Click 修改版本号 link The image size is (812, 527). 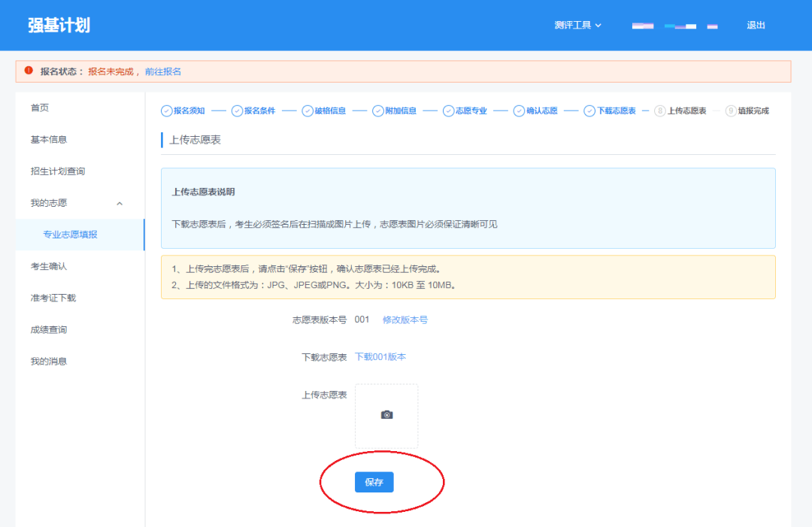point(404,320)
